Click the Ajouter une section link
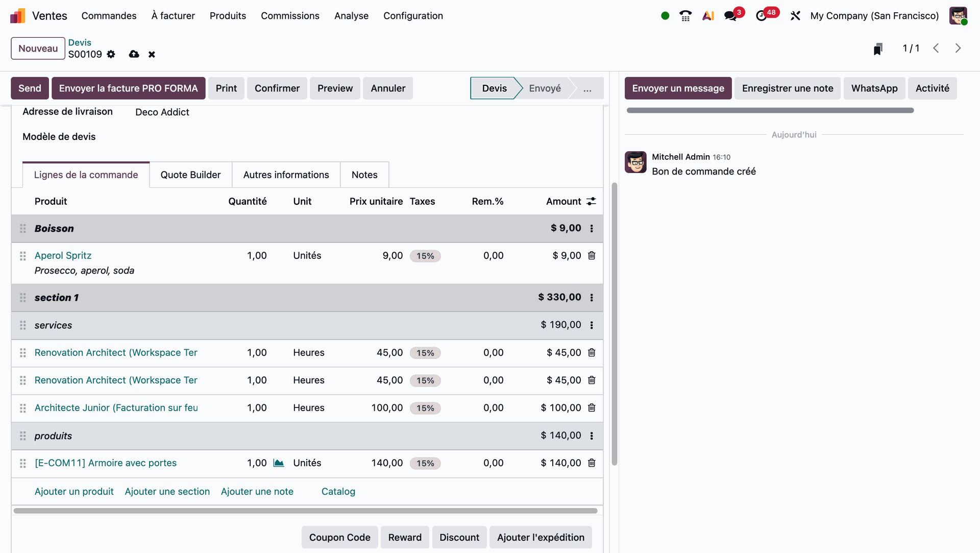 [167, 491]
